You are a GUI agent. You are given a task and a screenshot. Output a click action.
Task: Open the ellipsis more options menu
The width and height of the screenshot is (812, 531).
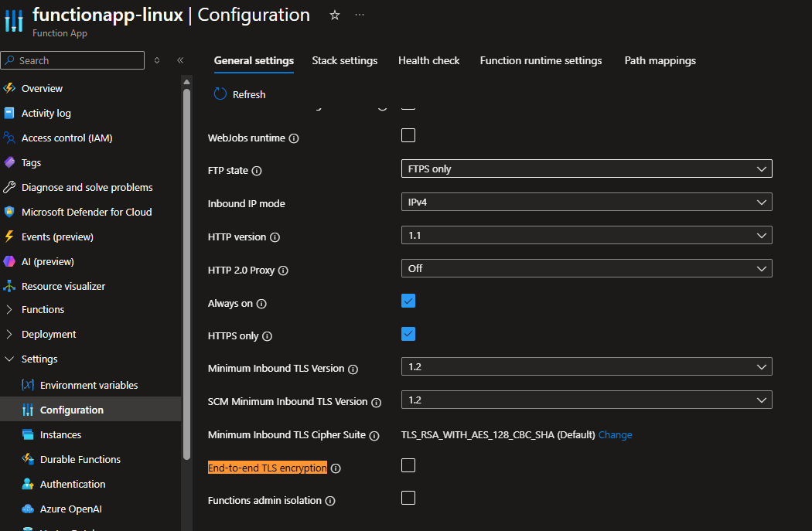pos(360,15)
